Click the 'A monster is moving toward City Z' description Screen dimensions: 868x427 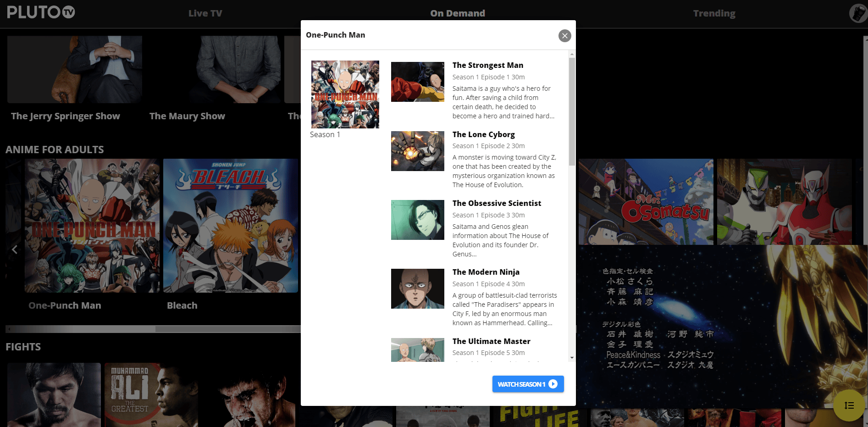coord(504,171)
